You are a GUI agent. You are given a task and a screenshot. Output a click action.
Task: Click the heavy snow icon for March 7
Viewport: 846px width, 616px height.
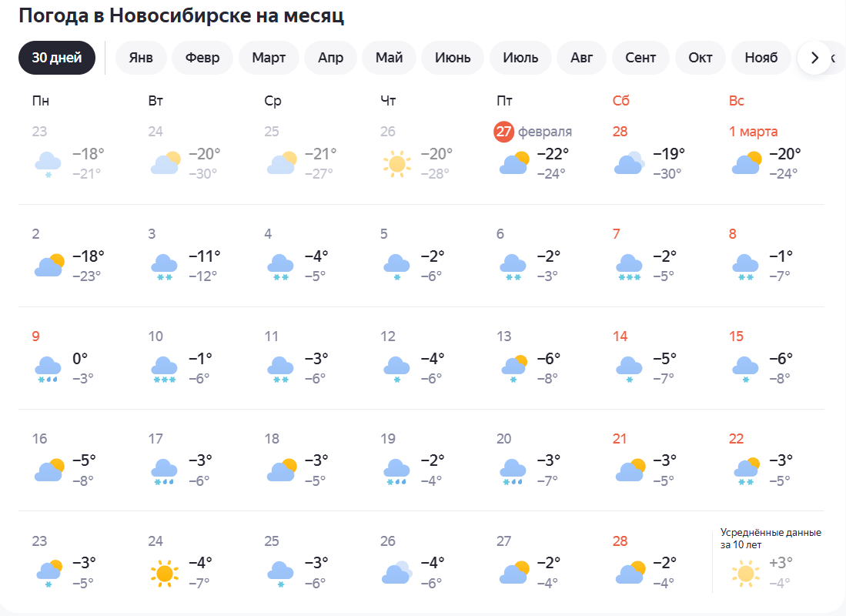[x=629, y=266]
